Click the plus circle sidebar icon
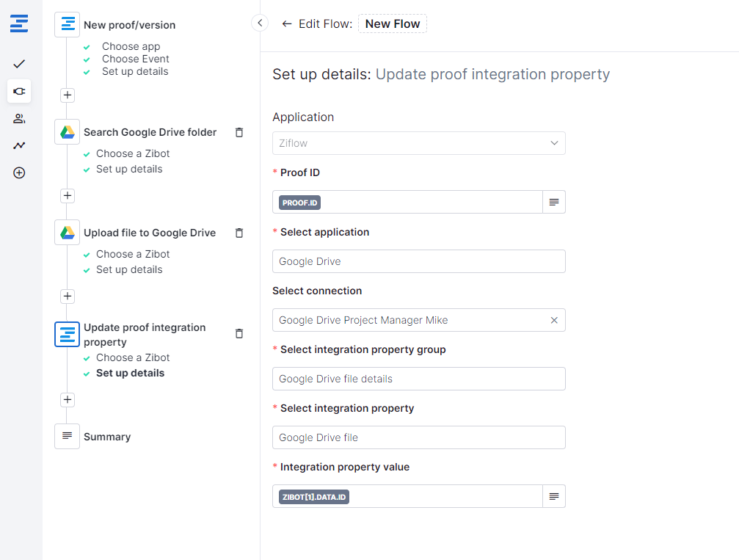The width and height of the screenshot is (739, 560). pyautogui.click(x=19, y=173)
